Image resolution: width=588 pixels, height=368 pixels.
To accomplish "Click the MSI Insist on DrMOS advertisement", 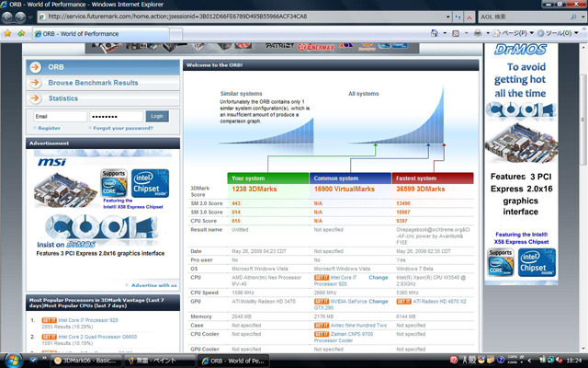I will (x=102, y=204).
